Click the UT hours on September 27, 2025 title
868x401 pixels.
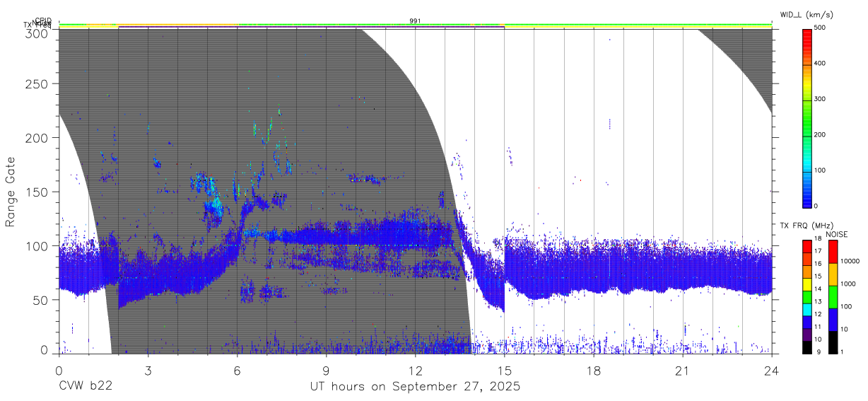tap(415, 386)
